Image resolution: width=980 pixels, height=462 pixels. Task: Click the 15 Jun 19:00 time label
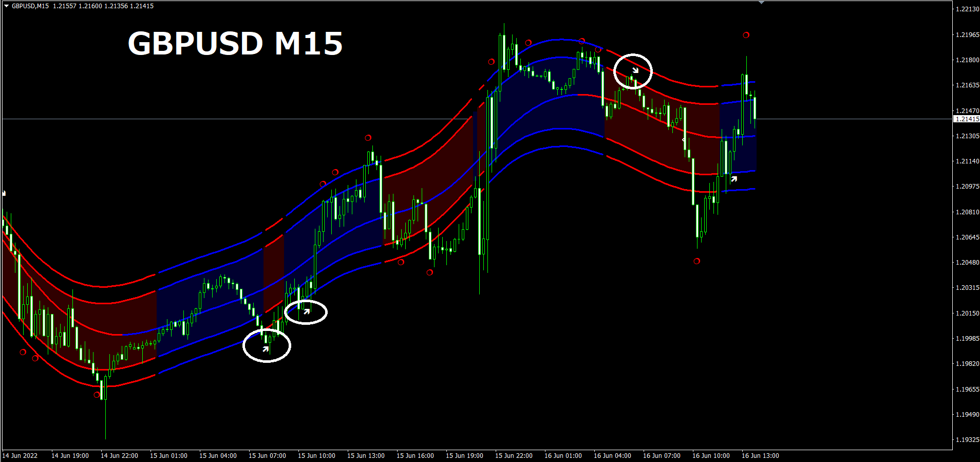[x=464, y=456]
